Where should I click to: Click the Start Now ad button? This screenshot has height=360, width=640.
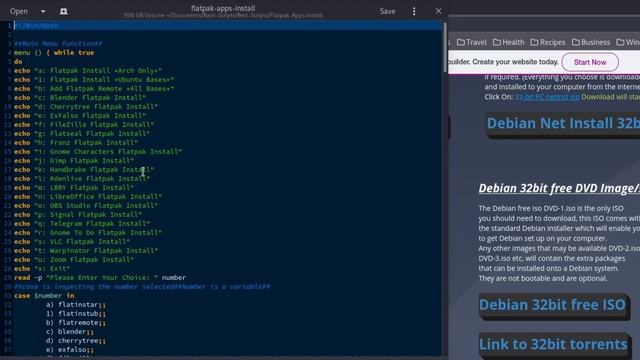pos(590,62)
